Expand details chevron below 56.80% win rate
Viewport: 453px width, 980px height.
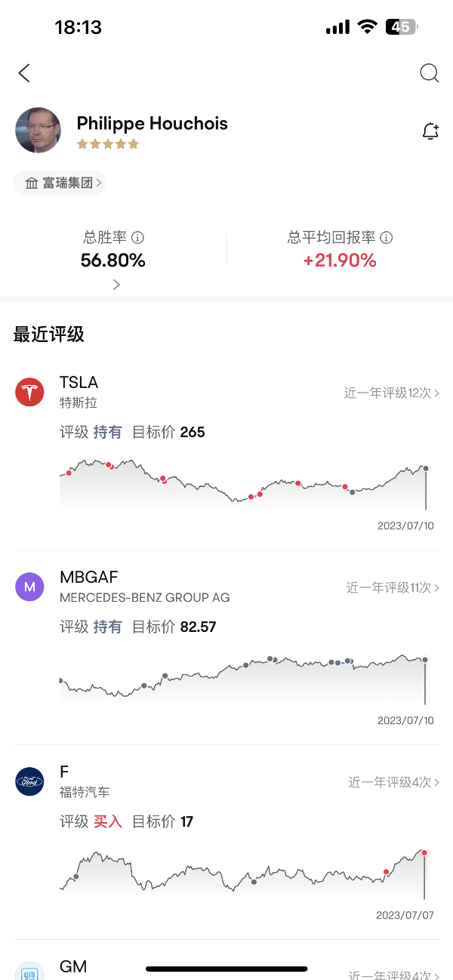(x=116, y=285)
